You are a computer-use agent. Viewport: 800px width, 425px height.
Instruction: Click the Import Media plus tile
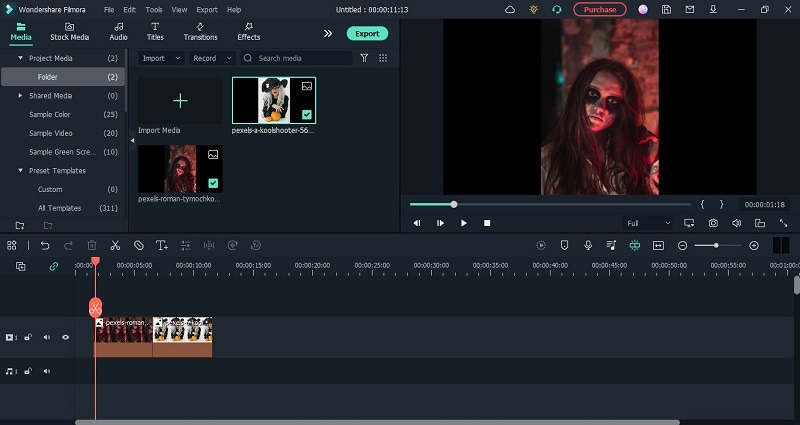tap(180, 101)
